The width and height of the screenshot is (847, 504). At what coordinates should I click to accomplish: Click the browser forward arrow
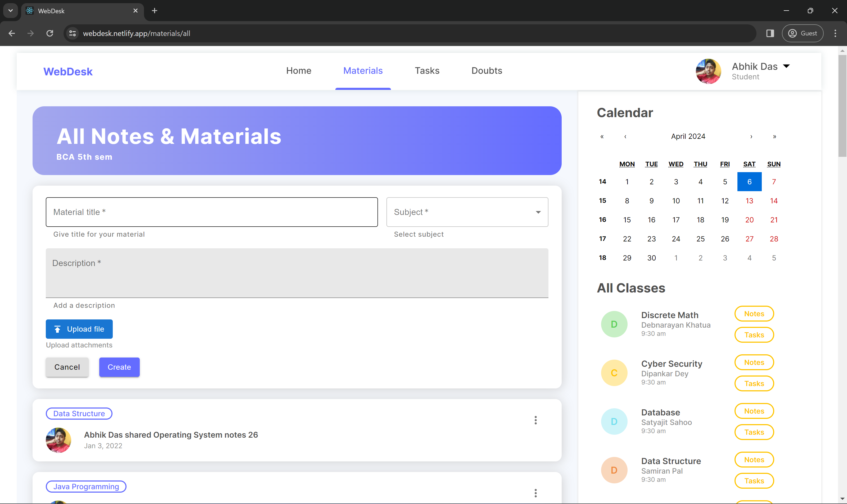coord(31,33)
